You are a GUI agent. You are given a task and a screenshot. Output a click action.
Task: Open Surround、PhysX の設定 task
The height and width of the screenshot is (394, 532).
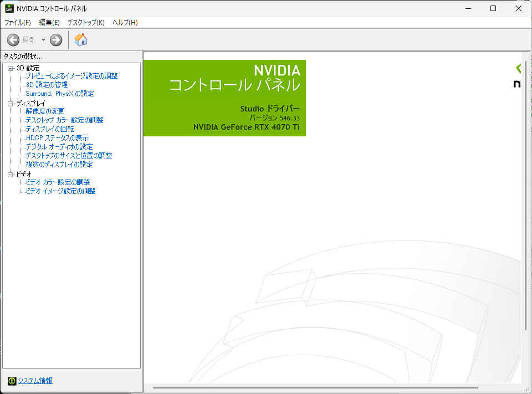click(x=60, y=94)
